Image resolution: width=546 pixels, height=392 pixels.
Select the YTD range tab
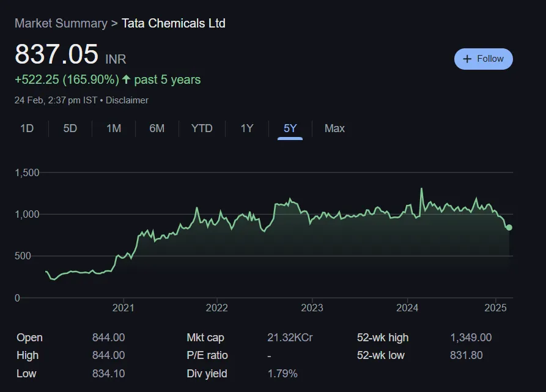[202, 128]
